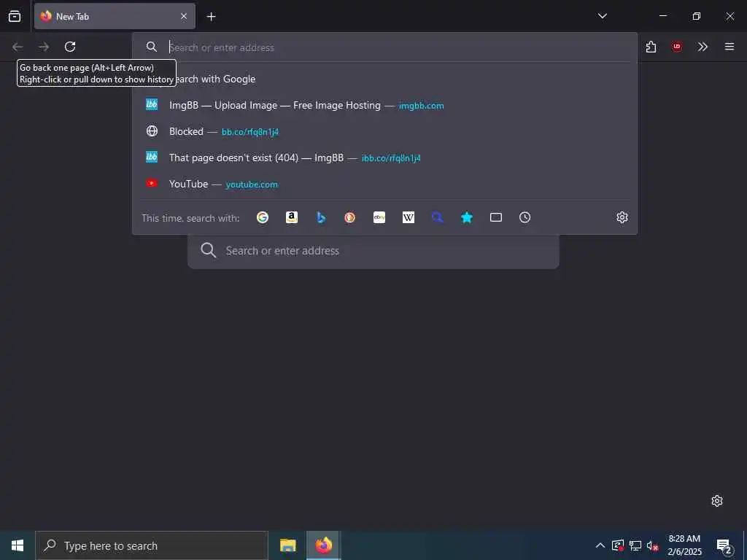Open Blocked bb.co/rfq8n1j4 suggestion
Viewport: 747px width, 560px height.
(384, 131)
